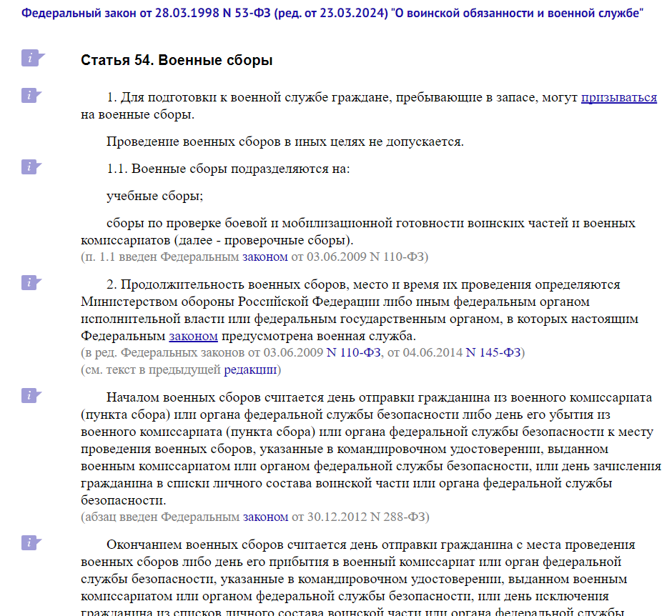672x616 pixels.
Task: Click heading text 'Статья 54. Военные сборы'
Action: (x=177, y=60)
